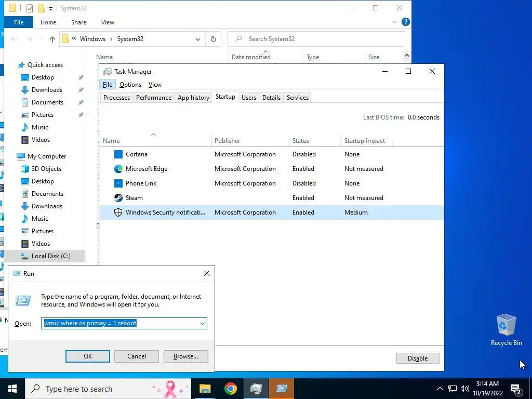
Task: Refresh the System32 folder view
Action: click(214, 39)
